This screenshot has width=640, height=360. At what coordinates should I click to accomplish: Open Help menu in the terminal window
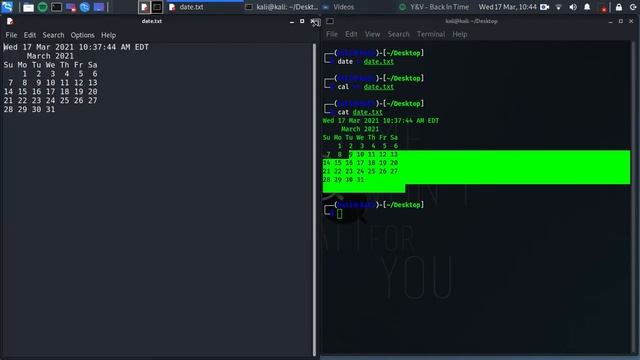(460, 34)
